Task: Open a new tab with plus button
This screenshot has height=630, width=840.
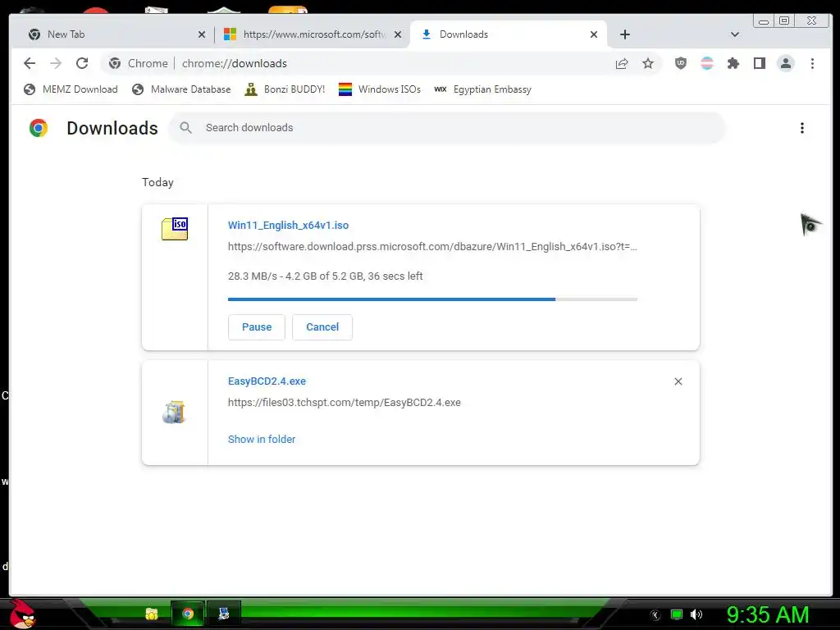Action: pyautogui.click(x=624, y=34)
